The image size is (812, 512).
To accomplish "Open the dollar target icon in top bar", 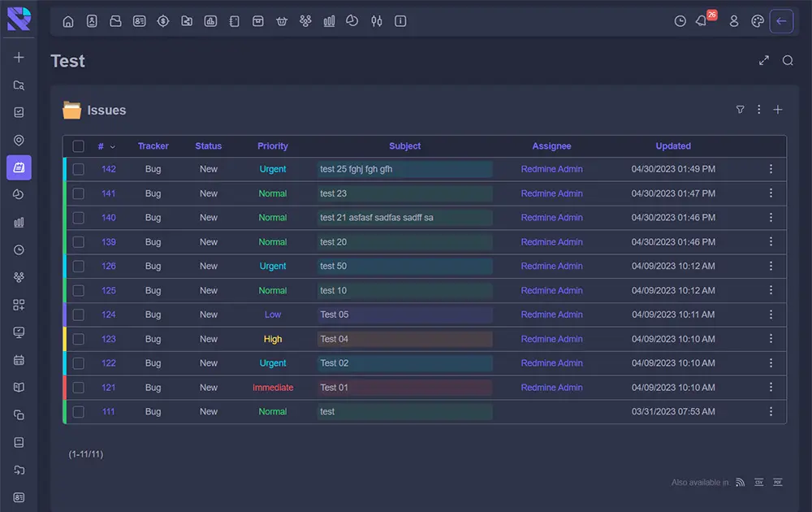I will pyautogui.click(x=163, y=21).
